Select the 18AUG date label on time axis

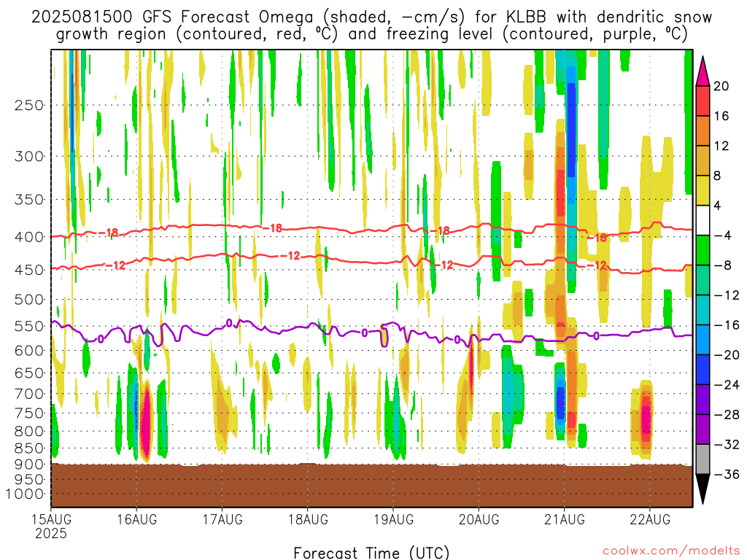click(x=308, y=519)
